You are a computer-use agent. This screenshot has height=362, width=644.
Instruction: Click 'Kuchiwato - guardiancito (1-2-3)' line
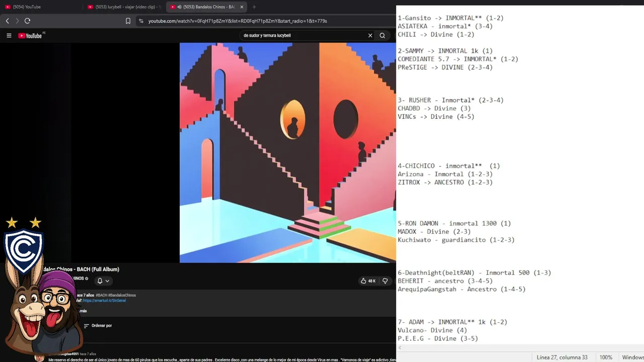(x=456, y=240)
